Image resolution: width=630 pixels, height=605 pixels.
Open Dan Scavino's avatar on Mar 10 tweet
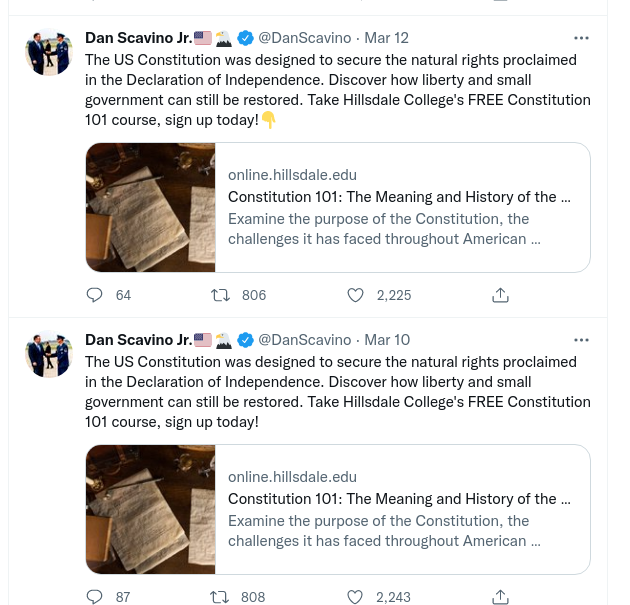coord(49,354)
